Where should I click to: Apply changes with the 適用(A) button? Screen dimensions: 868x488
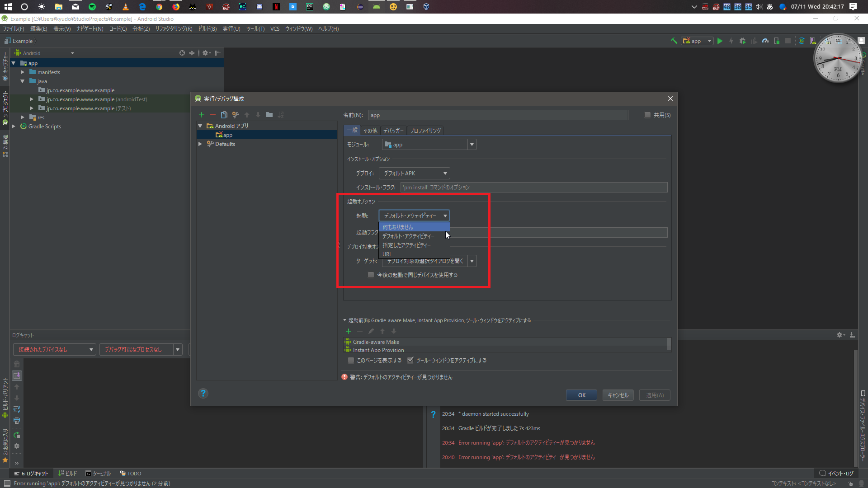tap(654, 395)
